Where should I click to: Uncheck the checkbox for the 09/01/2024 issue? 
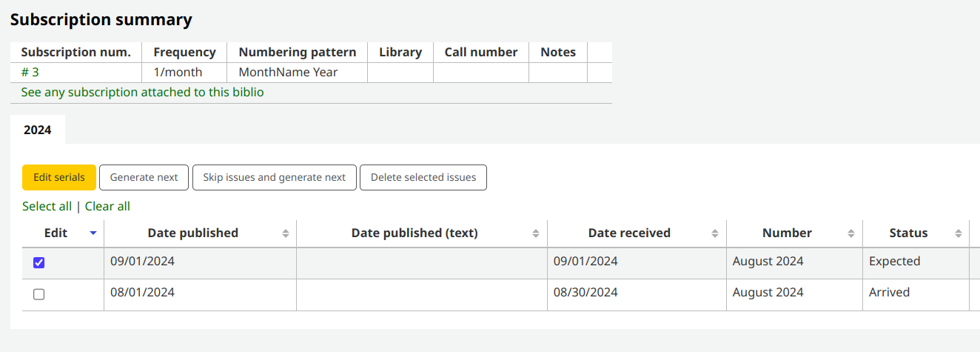(x=39, y=262)
